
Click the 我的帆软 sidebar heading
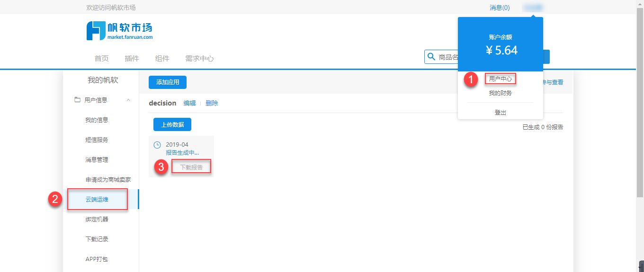(x=103, y=80)
